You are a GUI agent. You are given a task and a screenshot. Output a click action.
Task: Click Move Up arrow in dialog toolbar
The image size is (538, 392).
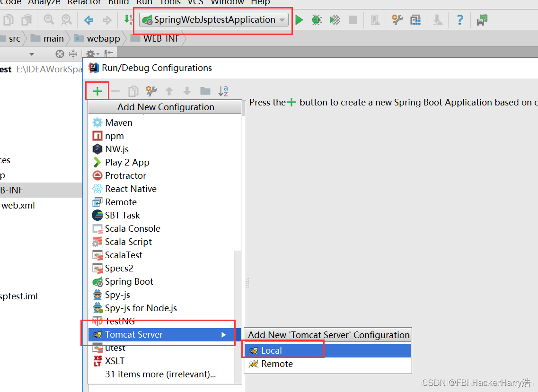(169, 91)
